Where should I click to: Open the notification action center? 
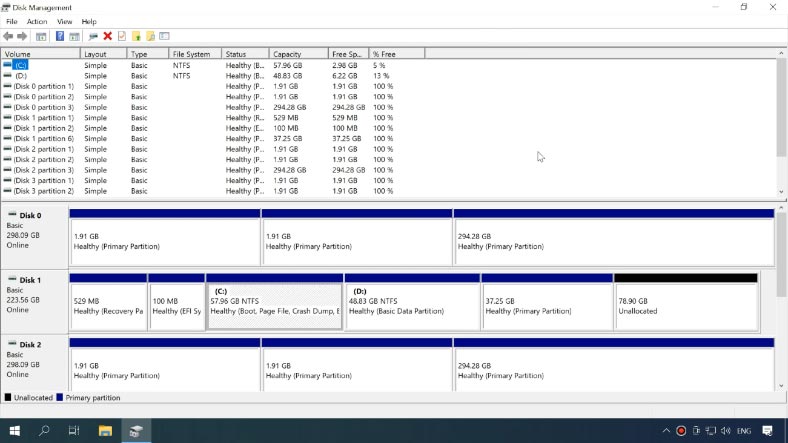(x=767, y=431)
